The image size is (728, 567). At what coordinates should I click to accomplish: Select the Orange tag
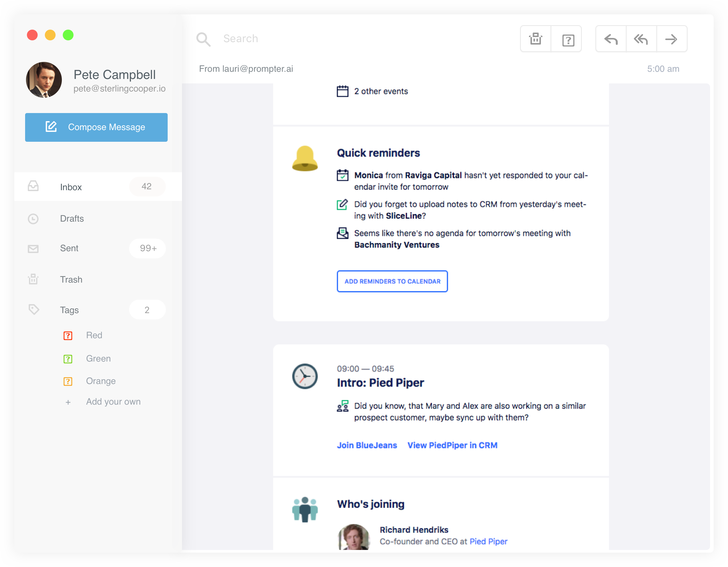101,381
